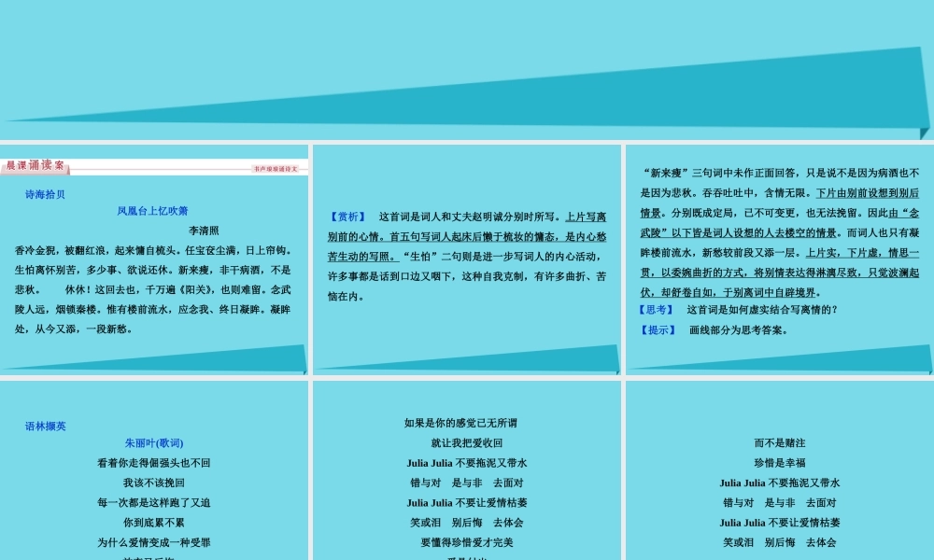Click the poem line starting 陵人远，烟锁秦楼

tap(153, 310)
